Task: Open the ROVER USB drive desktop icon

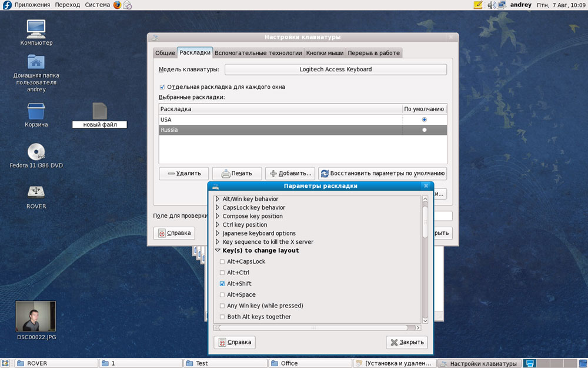Action: (x=36, y=192)
